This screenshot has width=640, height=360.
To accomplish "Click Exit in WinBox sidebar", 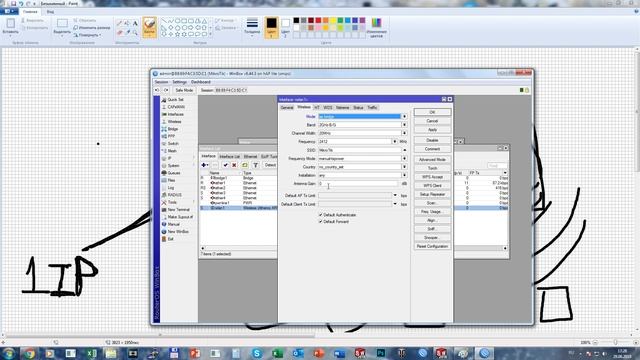I will (170, 239).
